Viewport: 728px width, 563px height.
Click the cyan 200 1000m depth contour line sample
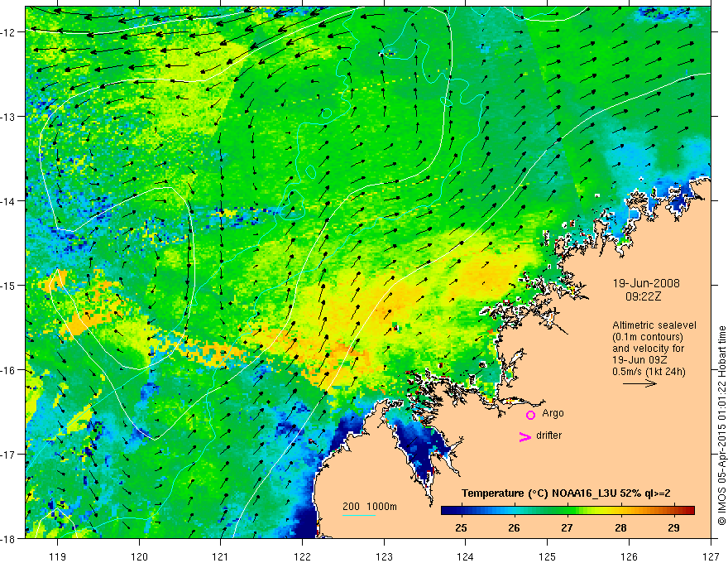(x=359, y=515)
